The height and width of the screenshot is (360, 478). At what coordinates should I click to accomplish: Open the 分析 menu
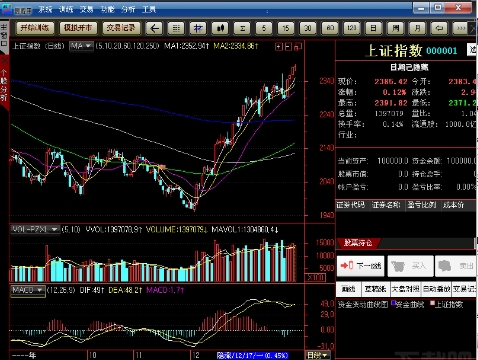click(x=128, y=10)
